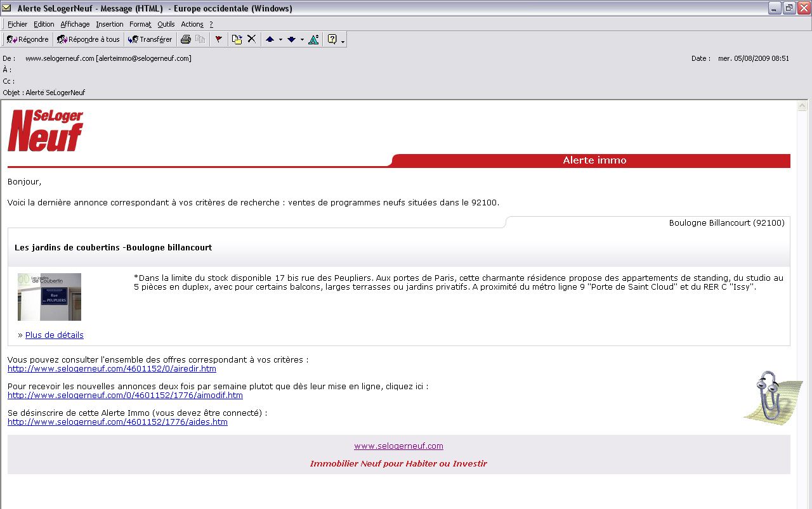The image size is (812, 509).
Task: Click the sender address alerteimmo@selogerneuf.com
Action: tap(143, 58)
